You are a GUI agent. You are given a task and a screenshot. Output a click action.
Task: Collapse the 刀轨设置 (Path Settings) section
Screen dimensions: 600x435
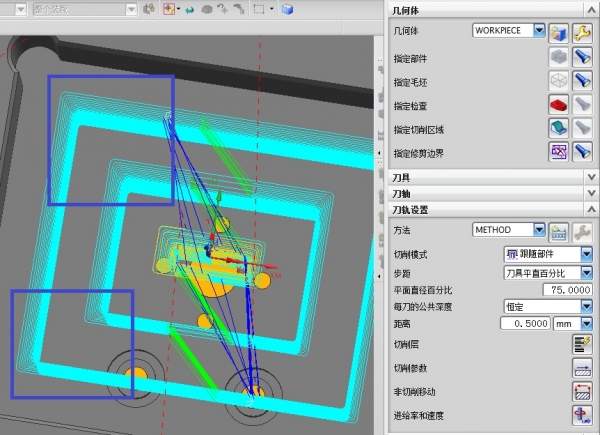(x=591, y=210)
